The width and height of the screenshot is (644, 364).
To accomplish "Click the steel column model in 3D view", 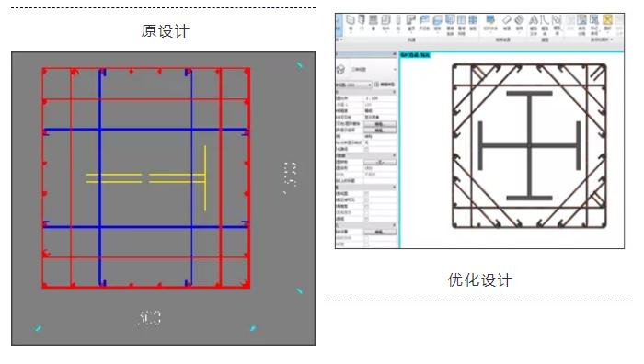I will (x=529, y=145).
